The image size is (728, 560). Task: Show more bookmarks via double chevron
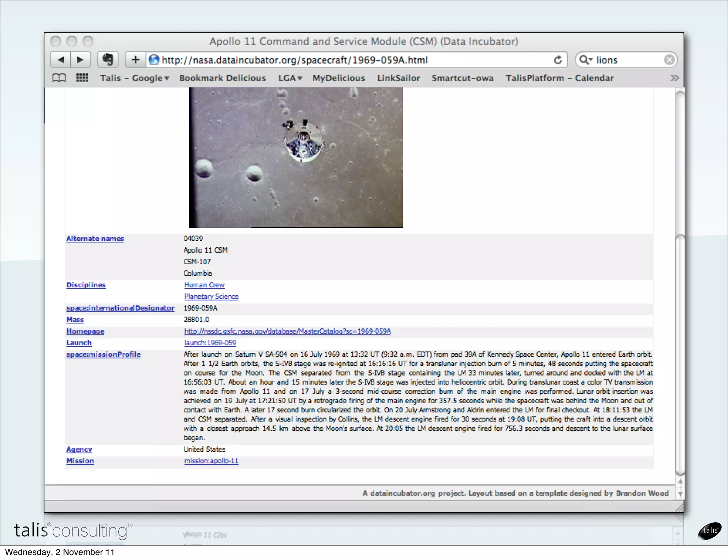[x=674, y=78]
